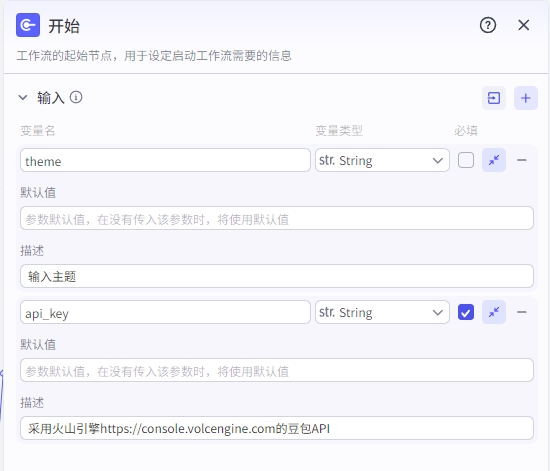Image resolution: width=550 pixels, height=471 pixels.
Task: Open the api_key variable type dropdown
Action: (382, 312)
